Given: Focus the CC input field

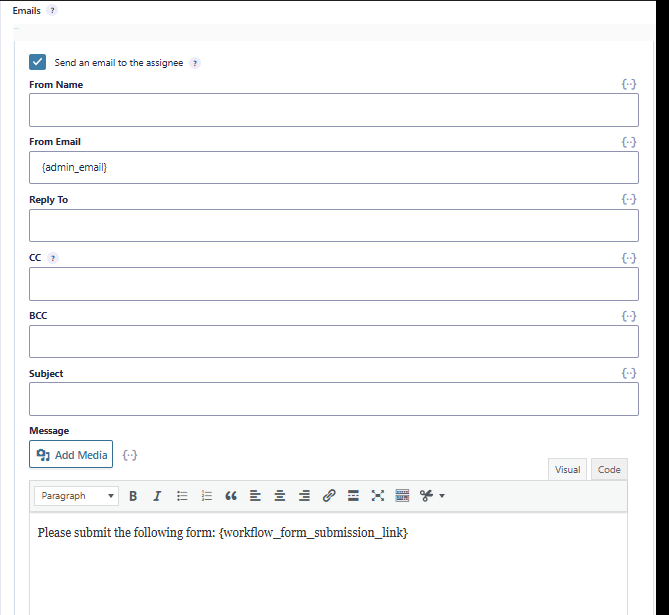Looking at the screenshot, I should (x=334, y=284).
